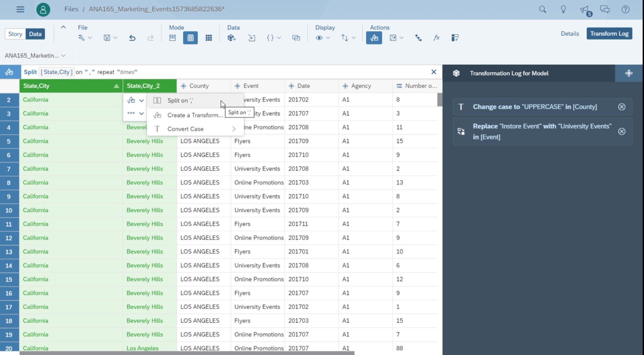Open notifications megaphone icon
Viewport: 644px width, 355px height.
[585, 10]
